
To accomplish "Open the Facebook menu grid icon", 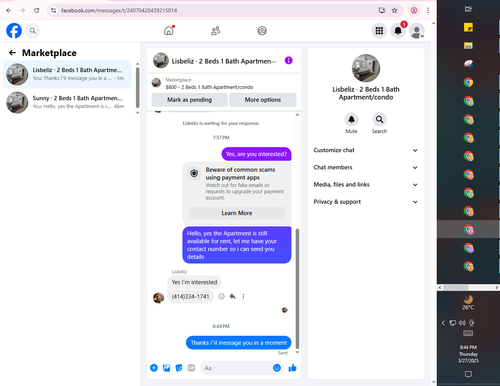I will click(379, 31).
